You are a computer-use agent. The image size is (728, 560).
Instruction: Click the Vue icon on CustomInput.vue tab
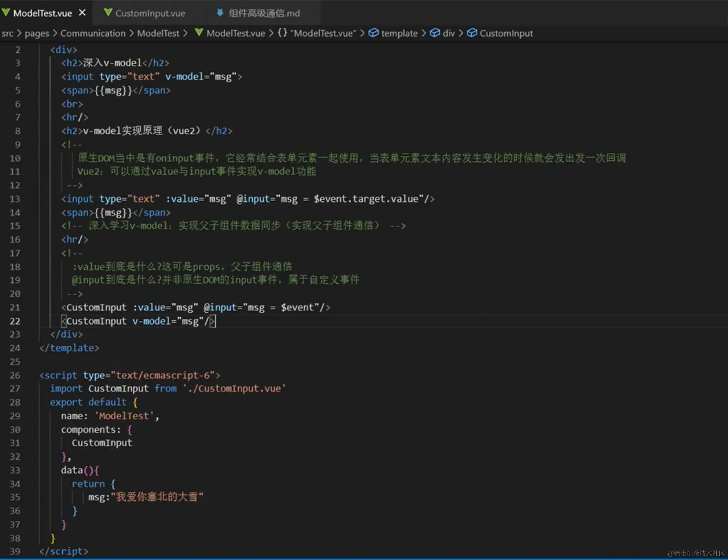(x=108, y=13)
